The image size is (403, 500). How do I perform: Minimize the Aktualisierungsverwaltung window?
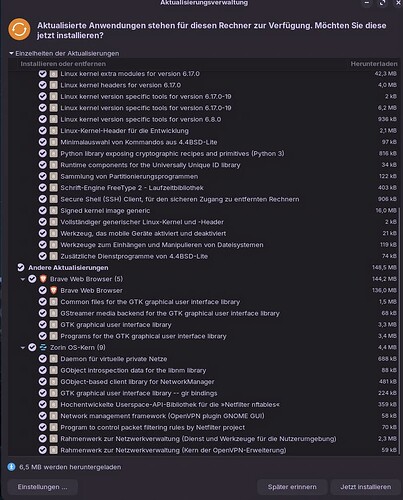point(366,3)
